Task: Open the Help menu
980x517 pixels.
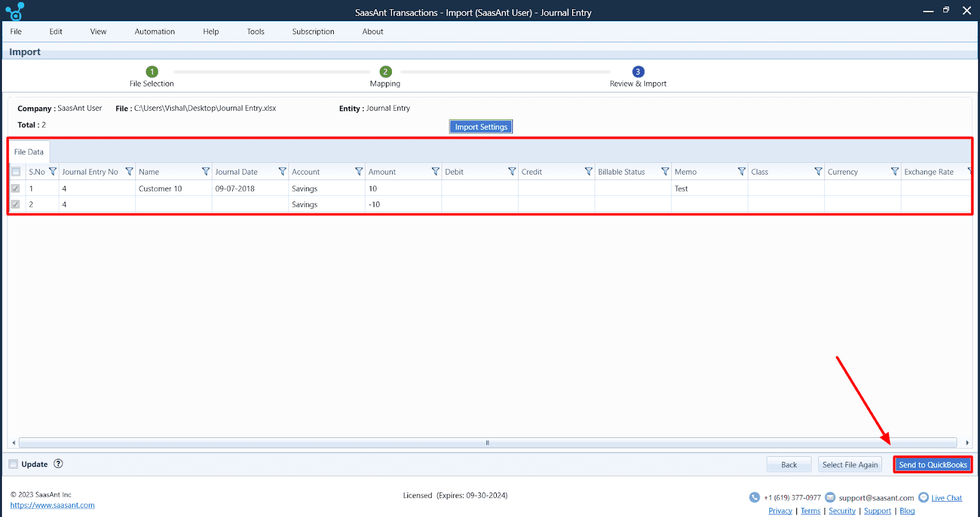Action: 211,31
